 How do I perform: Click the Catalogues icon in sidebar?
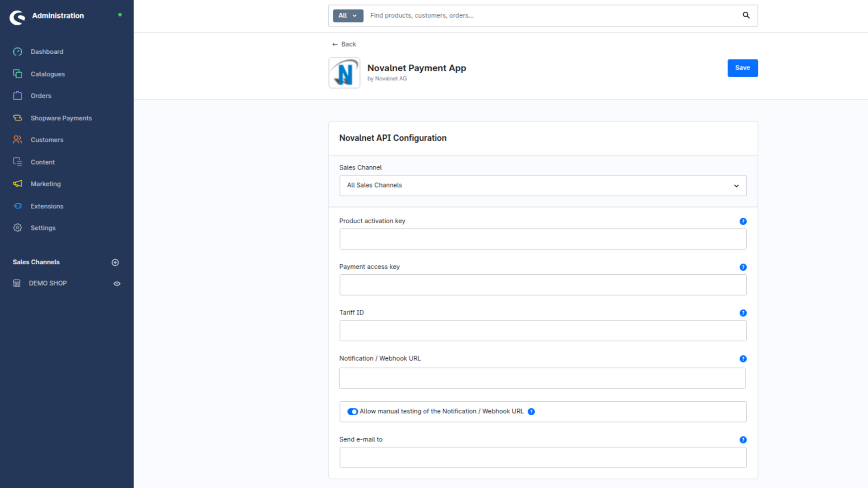18,74
